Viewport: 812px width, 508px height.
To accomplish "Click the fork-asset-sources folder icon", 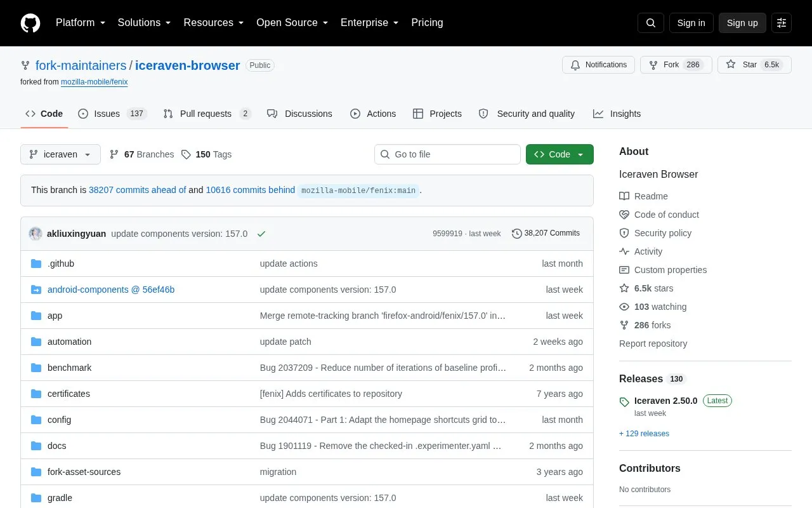I will pyautogui.click(x=36, y=472).
